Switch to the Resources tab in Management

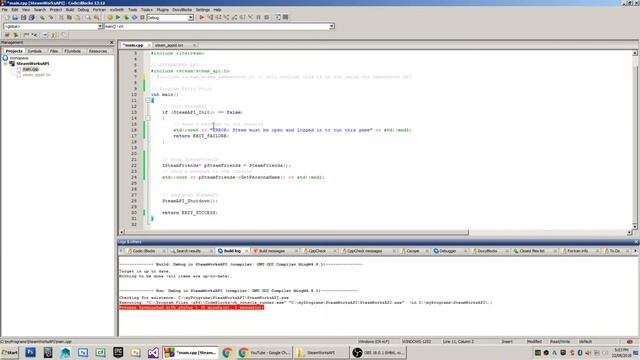98,51
